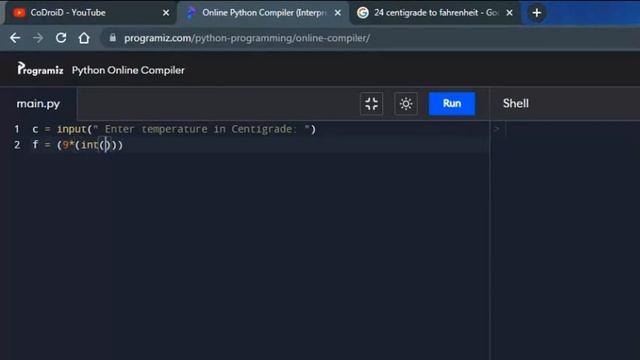Select the main.py file tab

(38, 104)
